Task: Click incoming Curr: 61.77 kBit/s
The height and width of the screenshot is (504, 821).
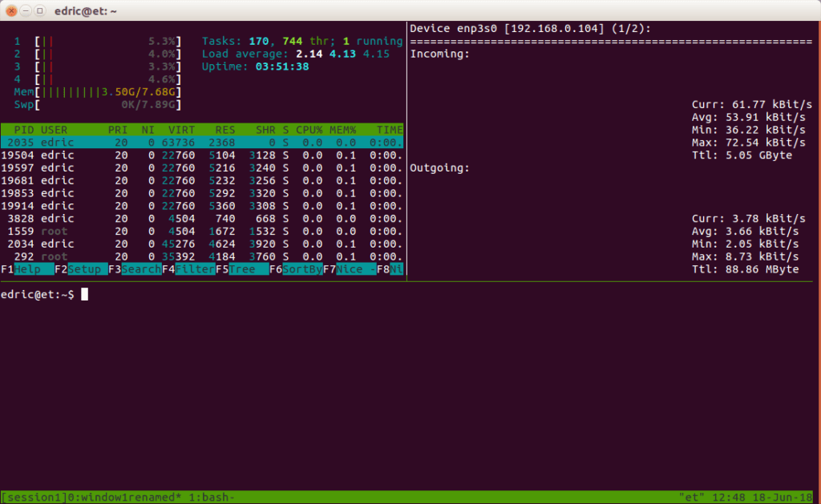Action: (x=752, y=105)
